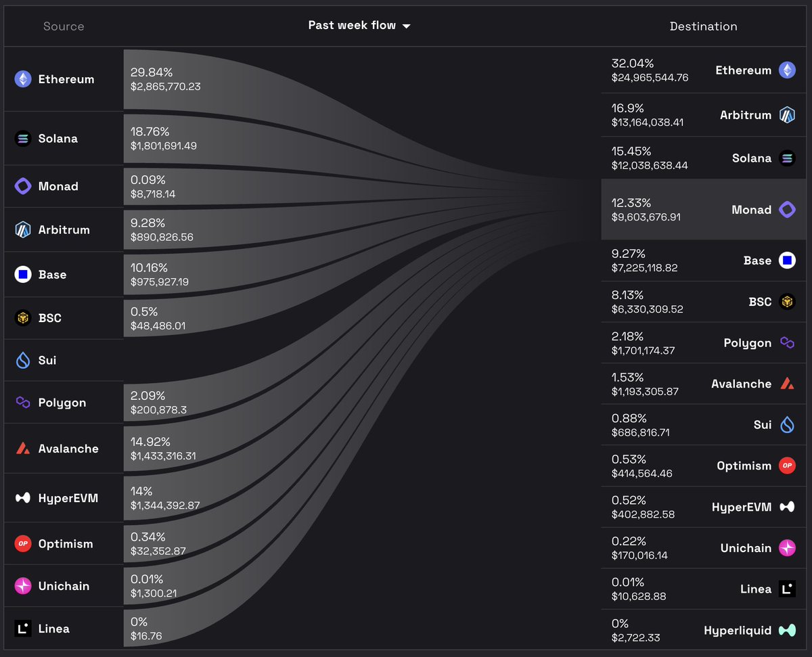Screen dimensions: 812x657
Task: Click the Solana destination icon
Action: [787, 158]
